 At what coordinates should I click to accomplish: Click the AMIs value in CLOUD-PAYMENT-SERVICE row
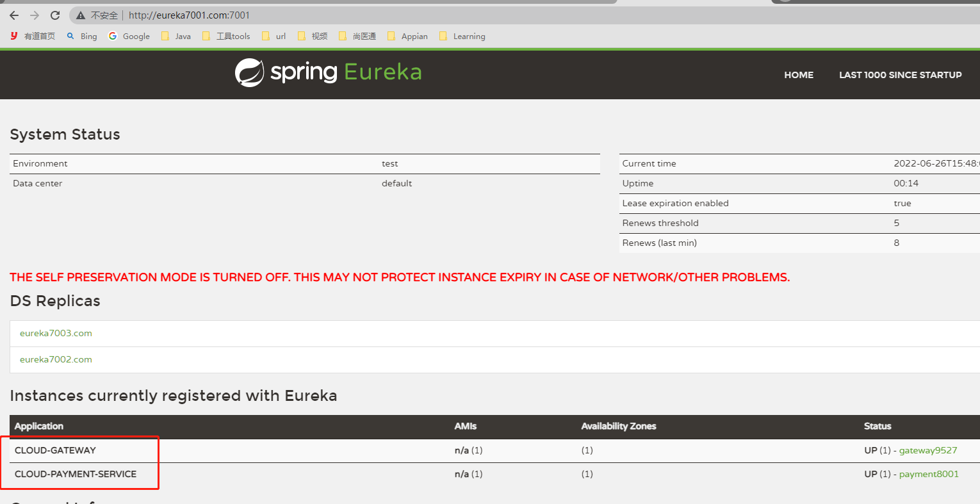469,474
